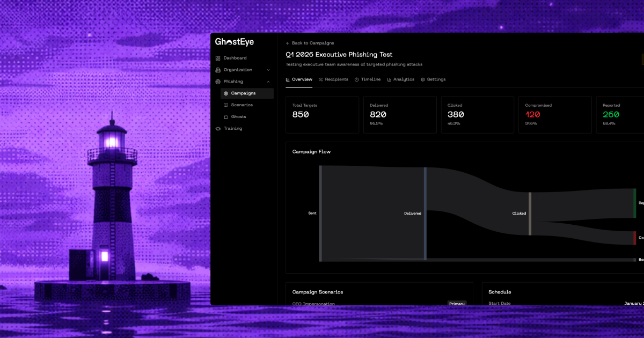Viewport: 644px width, 338px height.
Task: Open the Dashboard grid icon in sidebar
Action: pos(218,58)
